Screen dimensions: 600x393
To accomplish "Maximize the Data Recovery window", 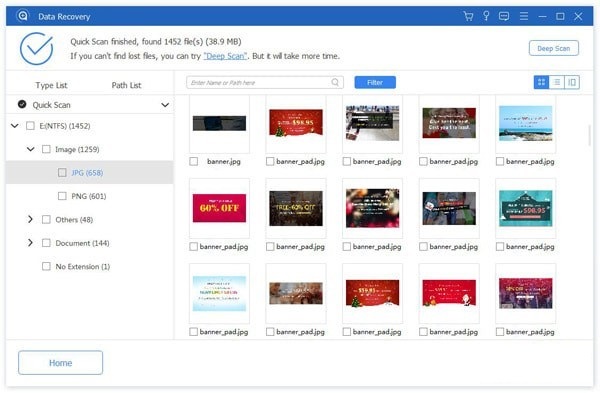I will tap(560, 16).
